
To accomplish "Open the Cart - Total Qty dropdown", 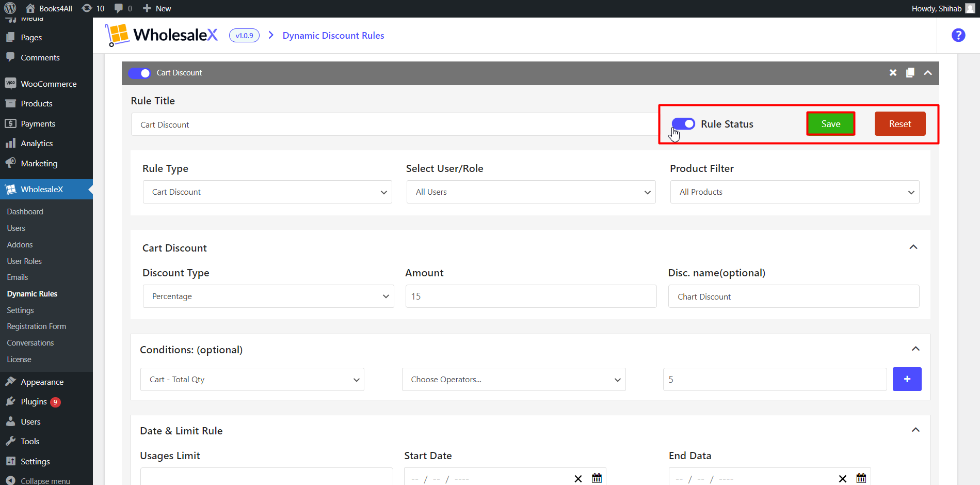I will point(252,380).
